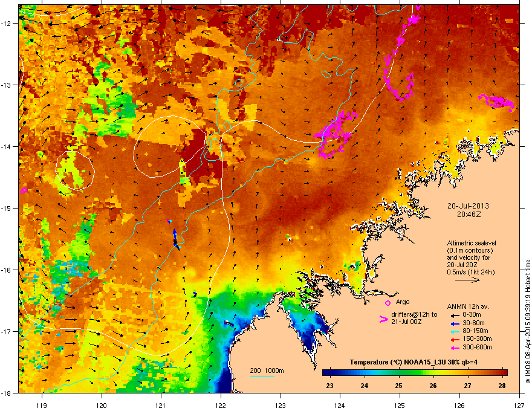The width and height of the screenshot is (532, 411).
Task: Click the drifter track cluster near 124°E 13.8°S
Action: coord(334,134)
